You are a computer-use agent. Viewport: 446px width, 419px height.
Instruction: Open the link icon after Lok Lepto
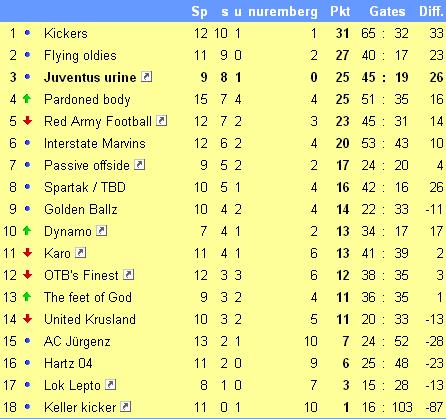[111, 385]
